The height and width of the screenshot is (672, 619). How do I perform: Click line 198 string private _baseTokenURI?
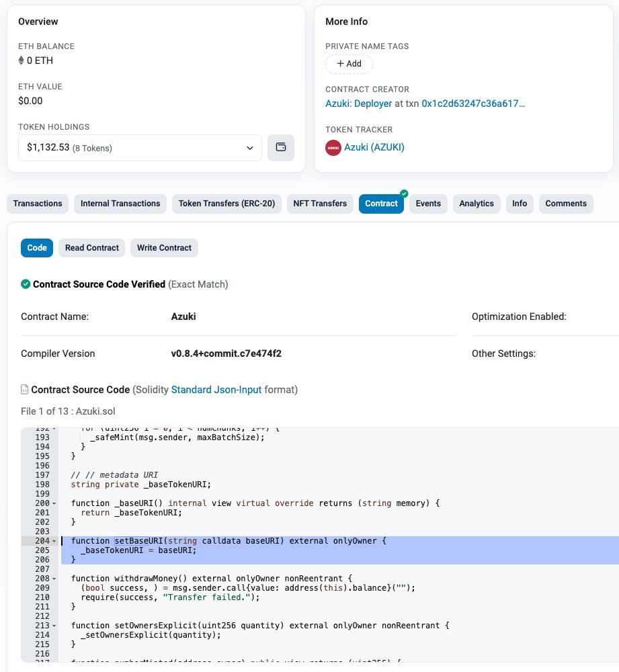tap(141, 485)
